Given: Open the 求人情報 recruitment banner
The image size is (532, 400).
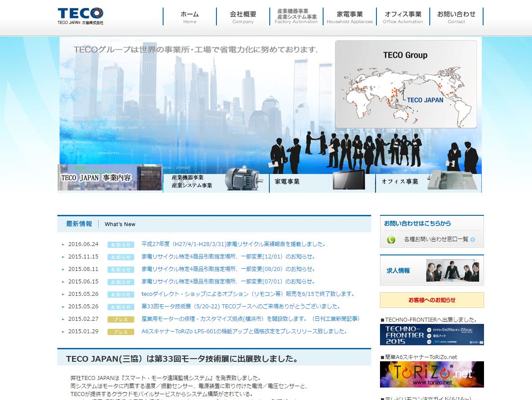Looking at the screenshot, I should (432, 270).
